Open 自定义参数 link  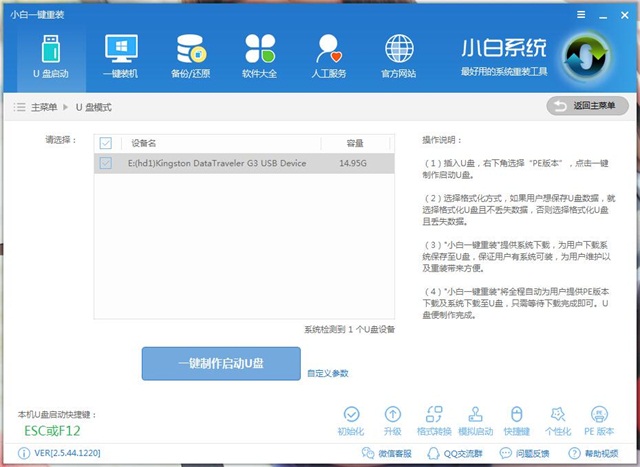[328, 374]
